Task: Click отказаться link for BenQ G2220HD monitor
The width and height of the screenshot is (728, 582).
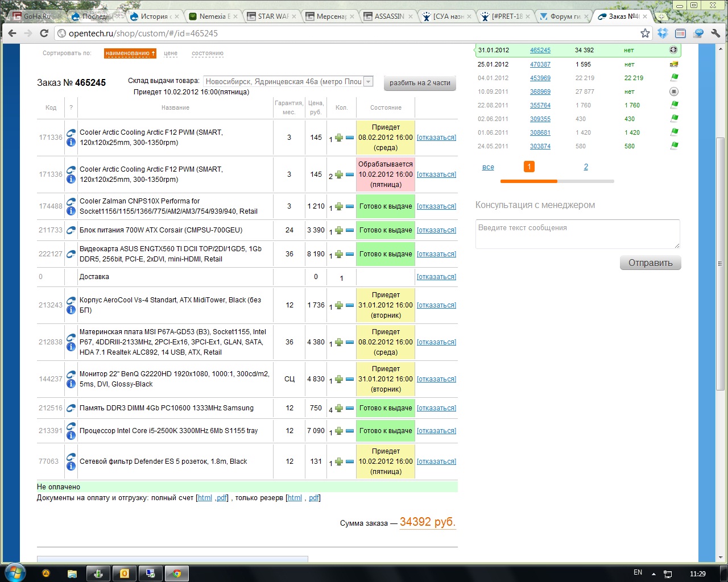Action: tap(436, 379)
